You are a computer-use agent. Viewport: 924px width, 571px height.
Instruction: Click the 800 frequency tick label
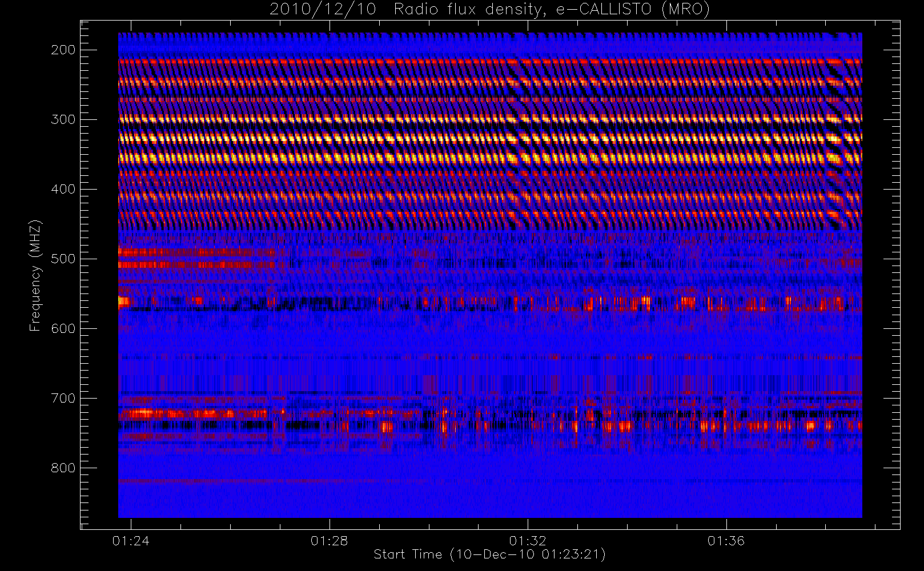(63, 468)
